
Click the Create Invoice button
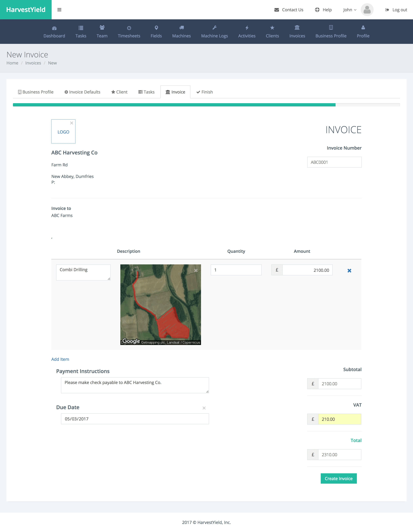pyautogui.click(x=338, y=478)
